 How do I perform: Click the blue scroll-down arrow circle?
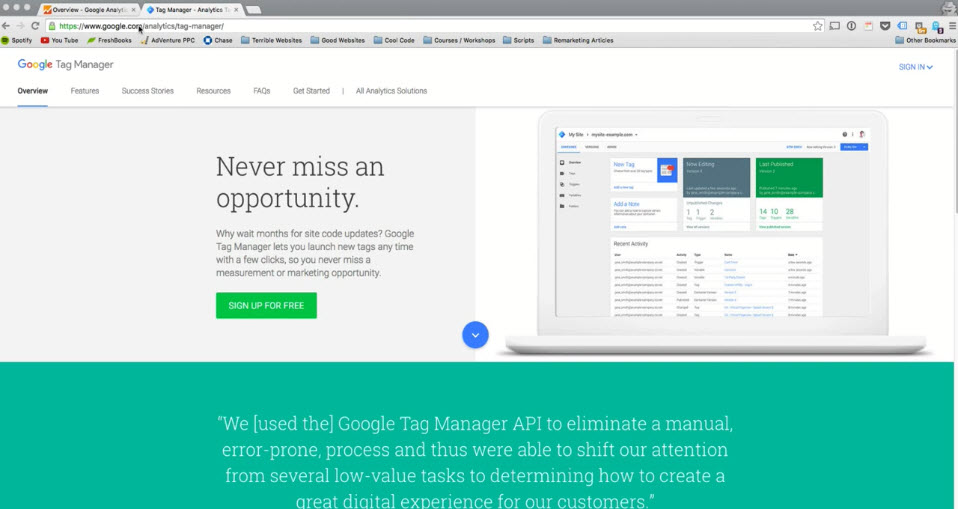(x=475, y=335)
